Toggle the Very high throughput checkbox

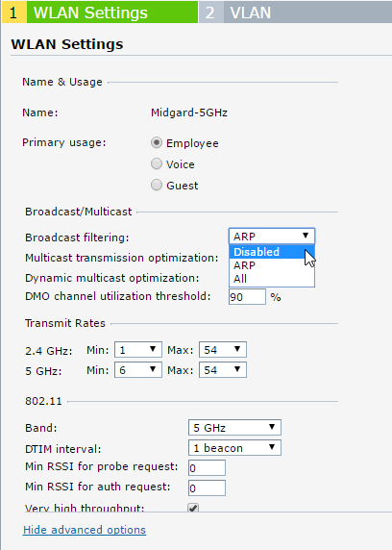pyautogui.click(x=193, y=507)
